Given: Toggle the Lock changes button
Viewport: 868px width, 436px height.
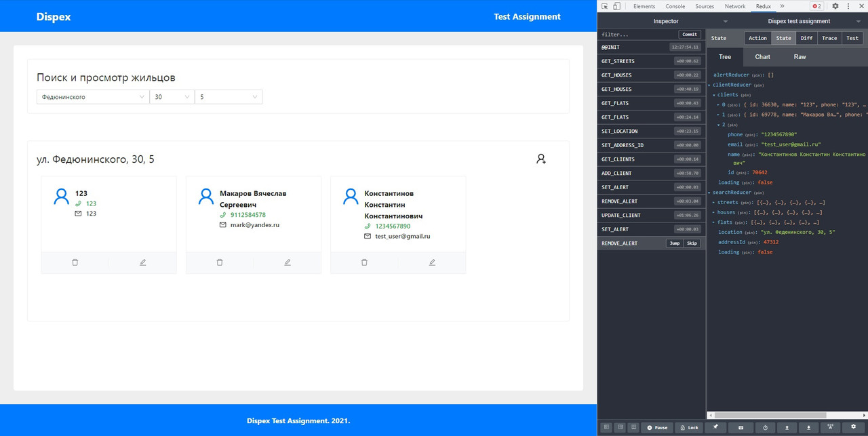Looking at the screenshot, I should (689, 428).
